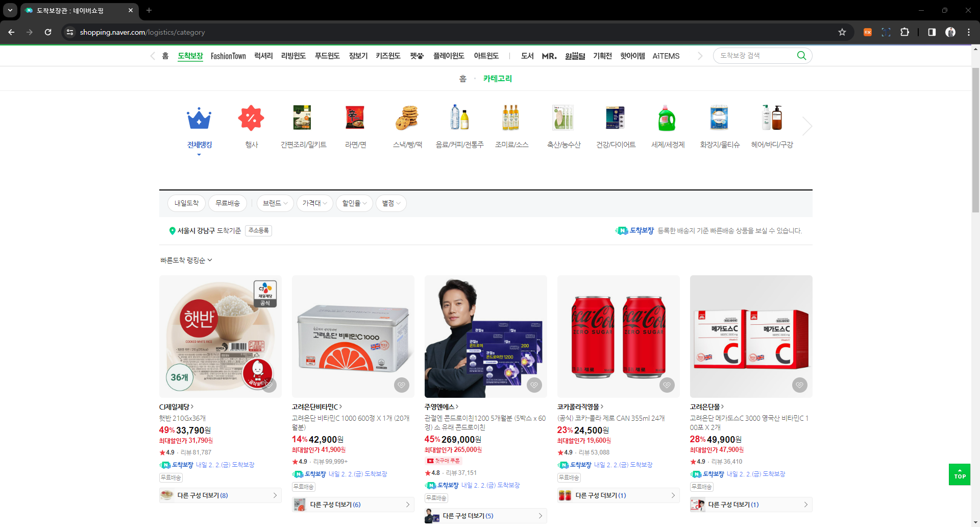This screenshot has width=980, height=527.
Task: Open the 고려은단몰 store link
Action: click(x=707, y=407)
